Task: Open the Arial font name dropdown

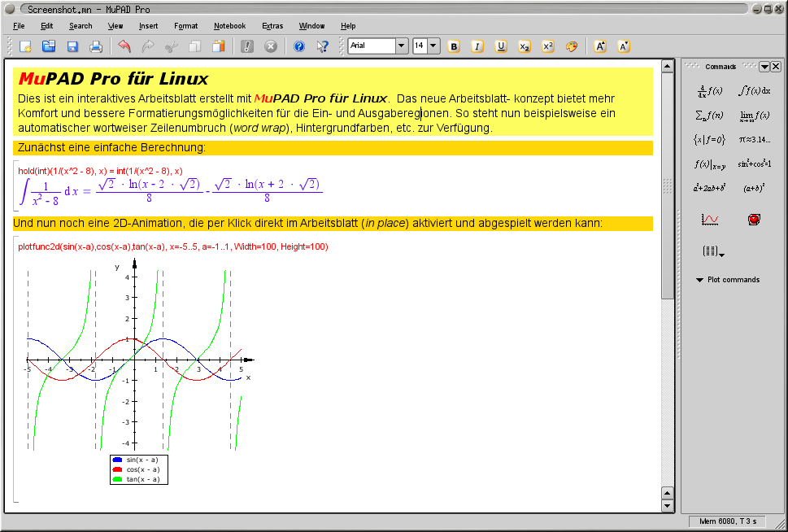Action: click(x=401, y=46)
